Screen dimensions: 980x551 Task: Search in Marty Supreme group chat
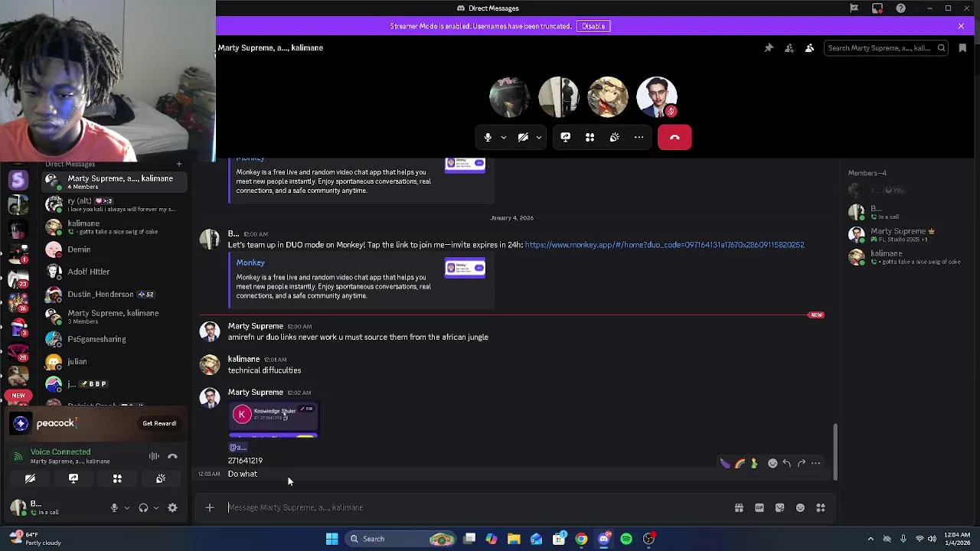[x=886, y=47]
